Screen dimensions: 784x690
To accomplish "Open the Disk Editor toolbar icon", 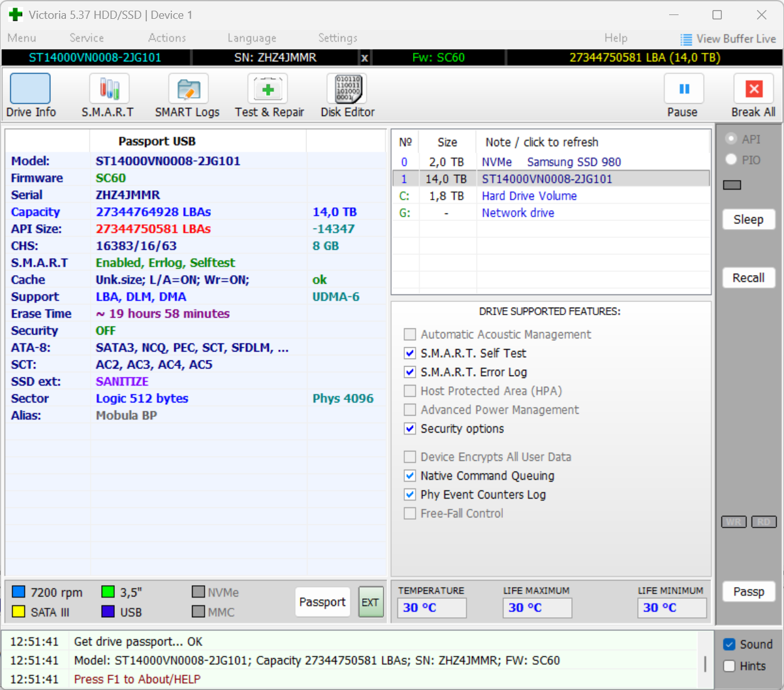I will [347, 89].
